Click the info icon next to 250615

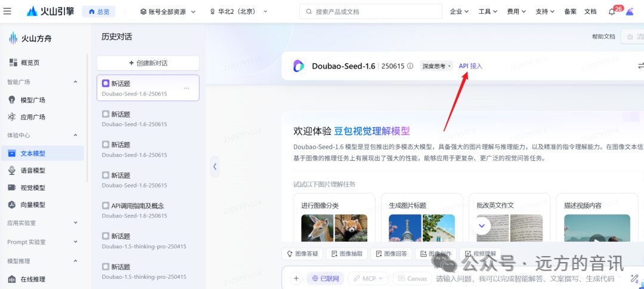tap(410, 66)
